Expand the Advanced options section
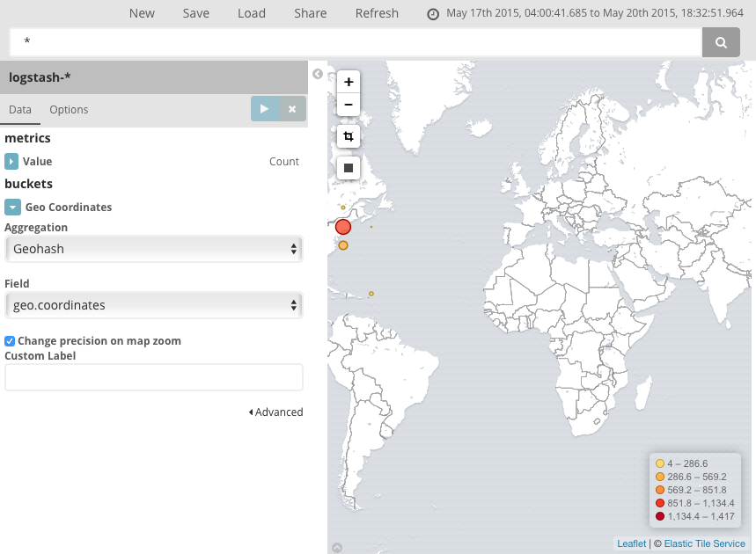The image size is (756, 554). [x=275, y=412]
